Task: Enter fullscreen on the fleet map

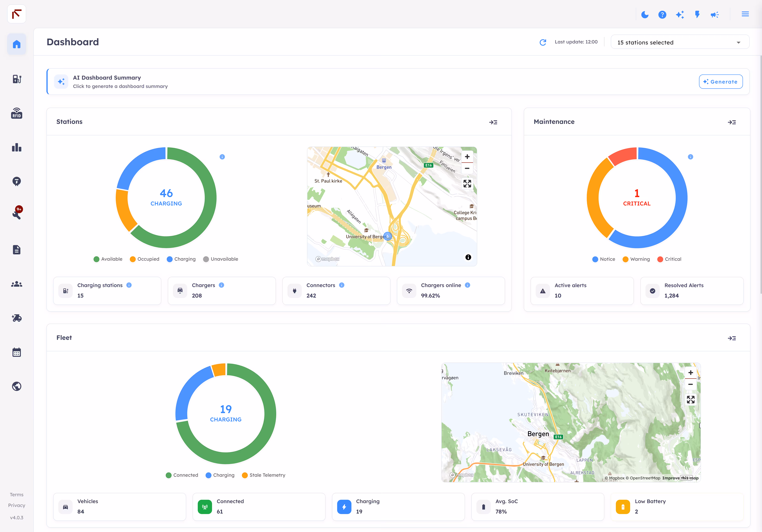Action: point(691,400)
